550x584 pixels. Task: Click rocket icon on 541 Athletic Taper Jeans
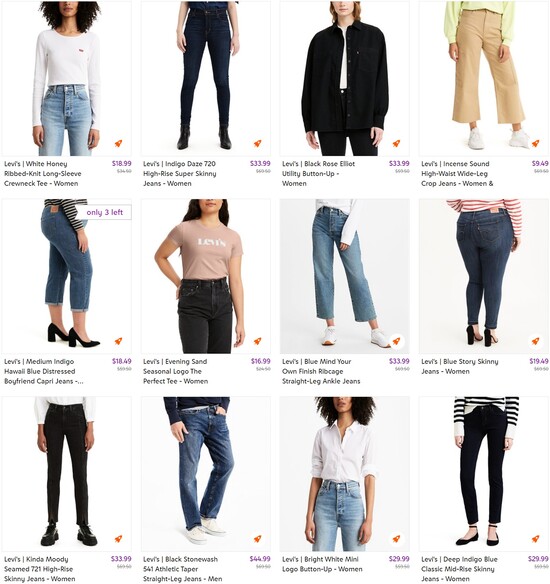coord(257,539)
